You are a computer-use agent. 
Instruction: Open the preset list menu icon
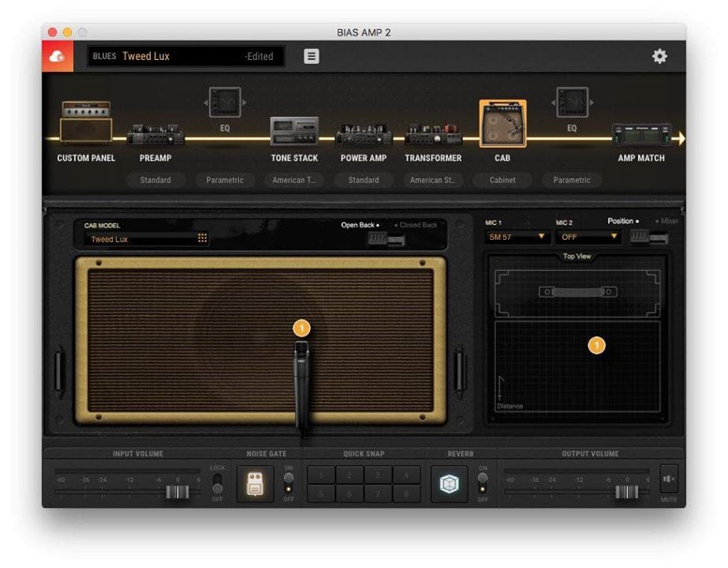pyautogui.click(x=311, y=56)
